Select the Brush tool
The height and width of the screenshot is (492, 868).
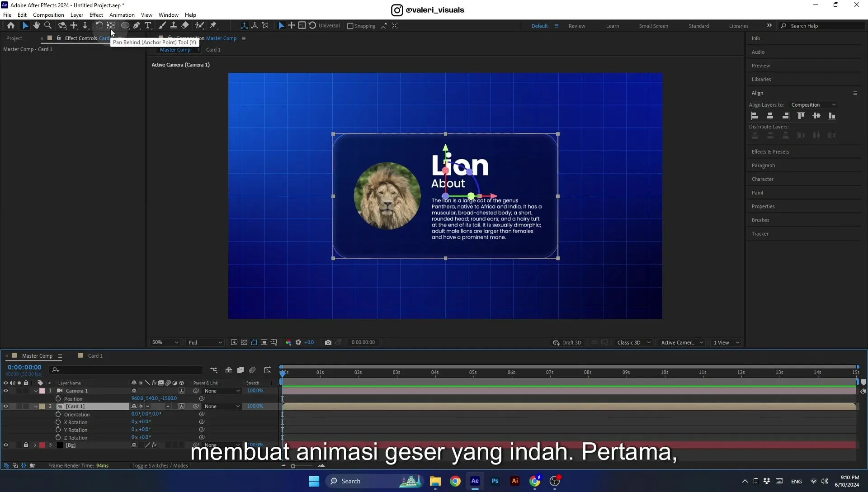(x=162, y=26)
